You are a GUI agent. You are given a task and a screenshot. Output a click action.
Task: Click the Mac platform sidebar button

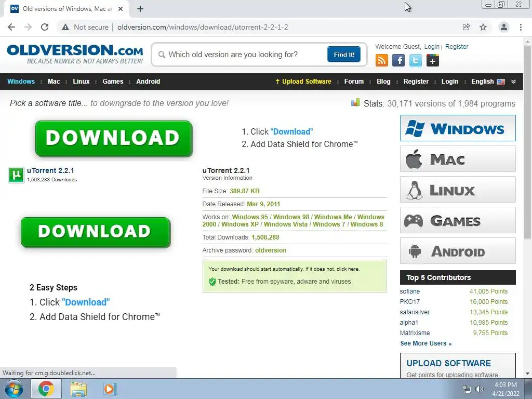coord(458,159)
